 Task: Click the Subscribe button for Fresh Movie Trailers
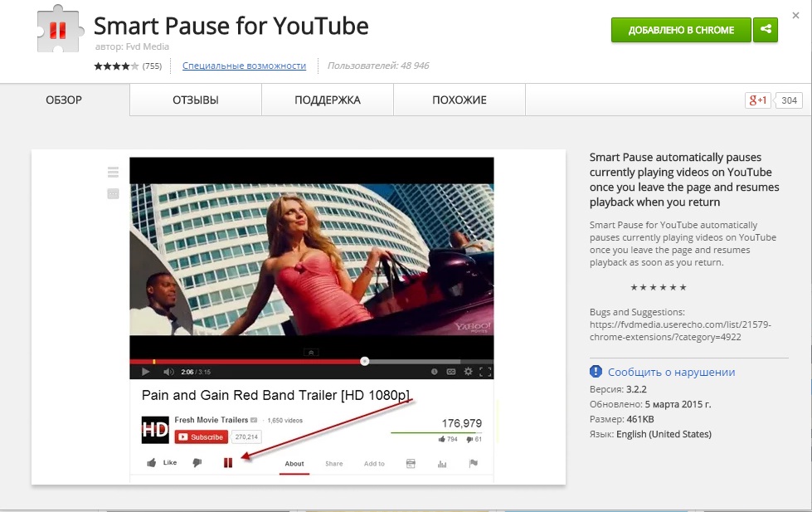[x=201, y=436]
